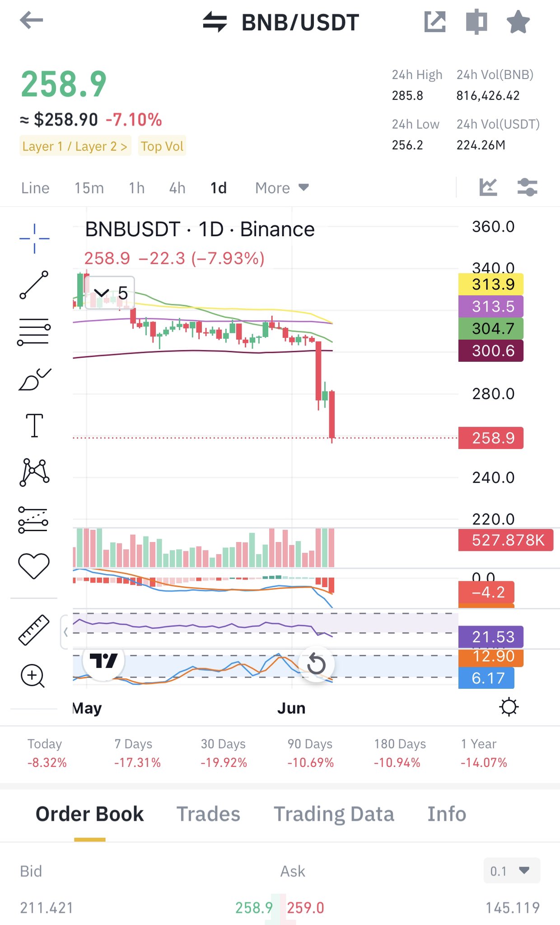This screenshot has width=560, height=925.
Task: Switch to the Trading Data tab
Action: (x=334, y=814)
